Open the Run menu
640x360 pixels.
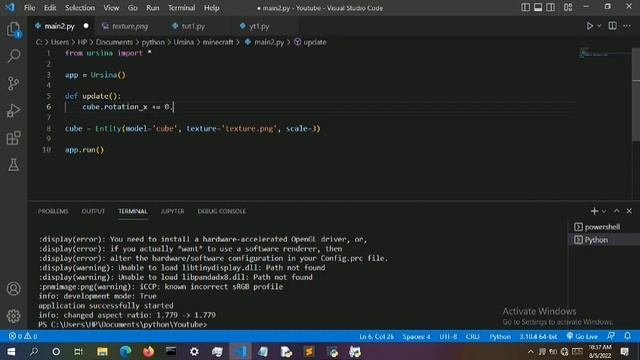[x=153, y=8]
